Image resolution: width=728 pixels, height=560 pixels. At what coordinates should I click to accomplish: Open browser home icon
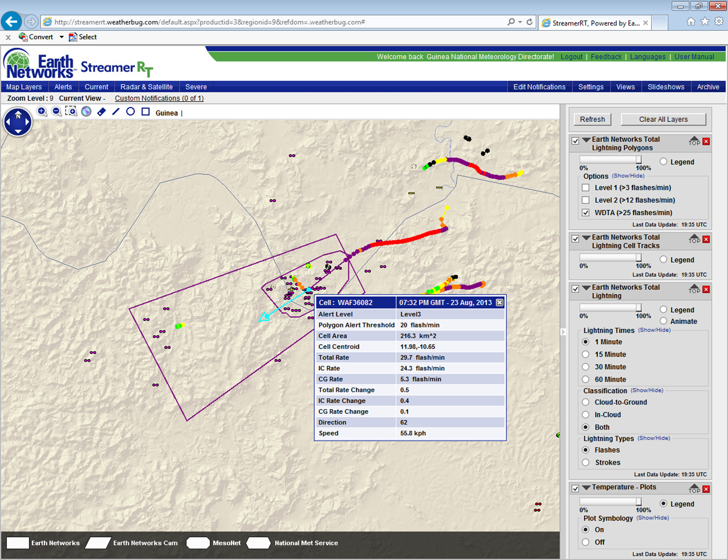(691, 22)
